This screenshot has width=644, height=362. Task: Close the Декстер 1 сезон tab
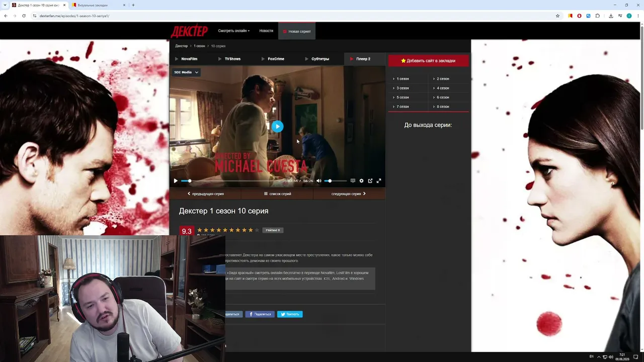(64, 5)
